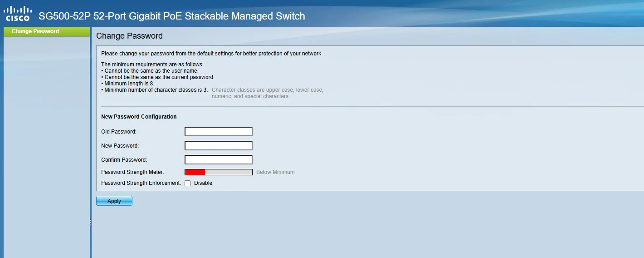The width and height of the screenshot is (644, 258).
Task: Focus the Old Password field
Action: pos(219,132)
